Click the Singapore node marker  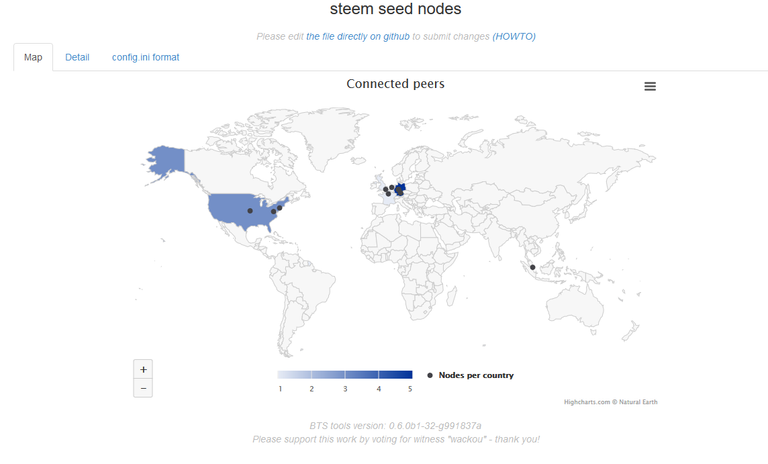tap(532, 268)
